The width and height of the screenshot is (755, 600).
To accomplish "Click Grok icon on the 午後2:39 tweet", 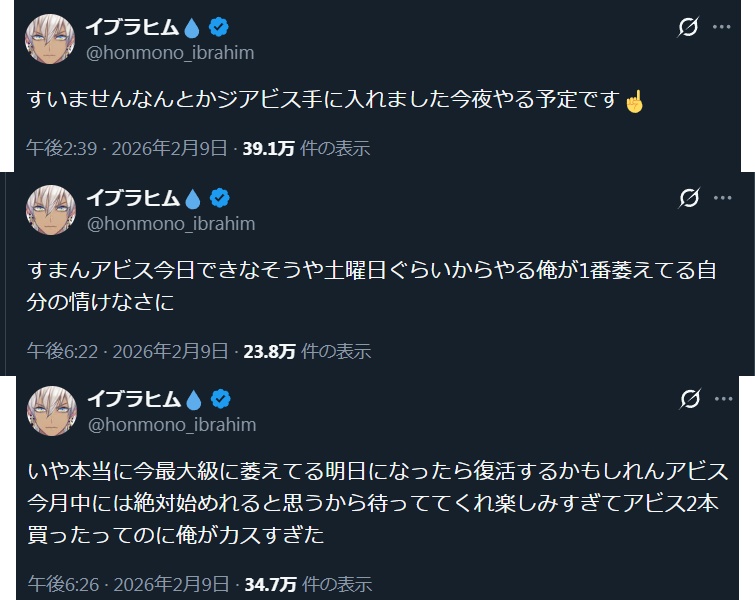I will point(688,27).
